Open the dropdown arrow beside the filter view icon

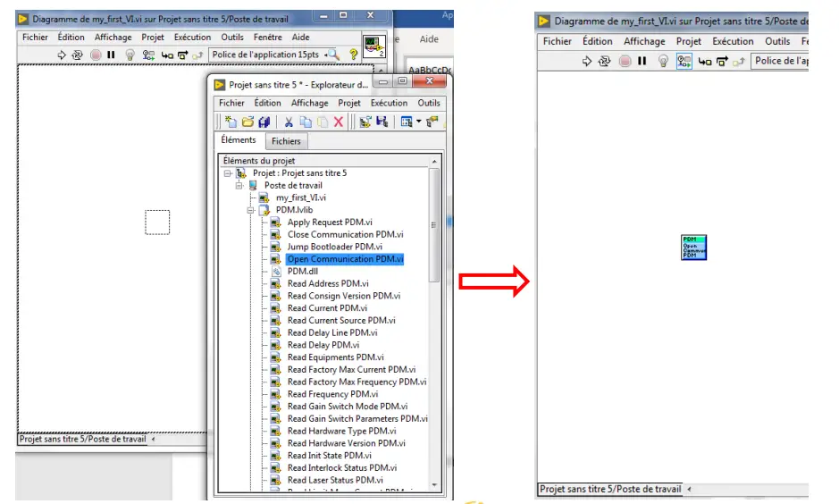tap(418, 122)
